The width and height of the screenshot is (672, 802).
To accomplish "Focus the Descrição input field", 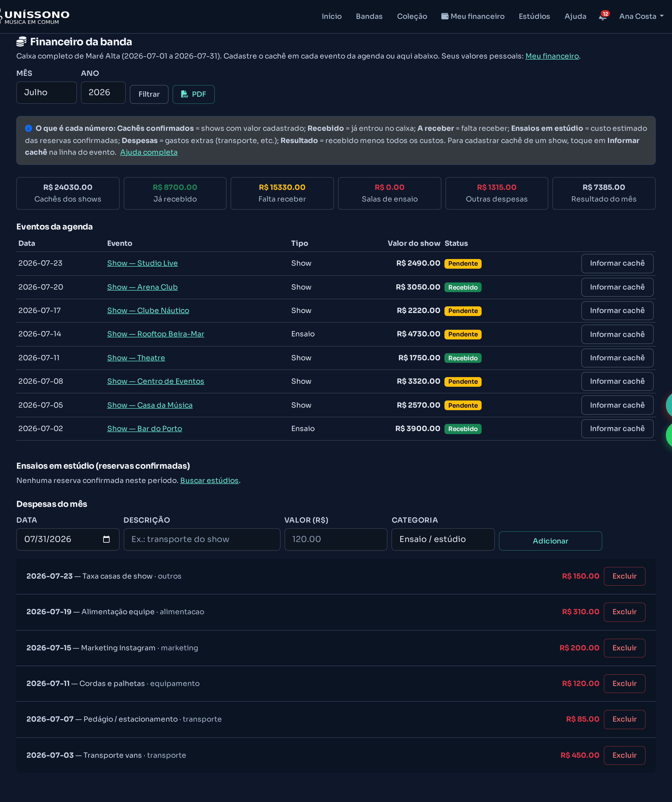I will click(x=202, y=539).
